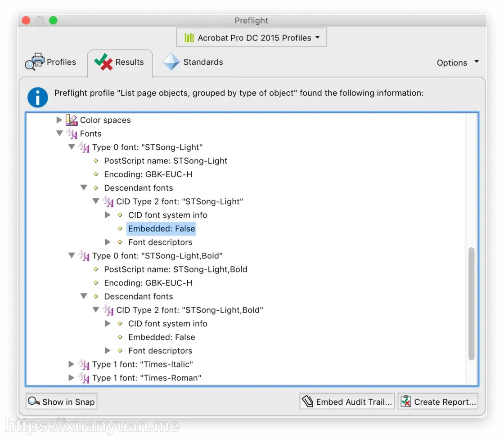
Task: Click the Fonts category icon
Action: [x=72, y=133]
